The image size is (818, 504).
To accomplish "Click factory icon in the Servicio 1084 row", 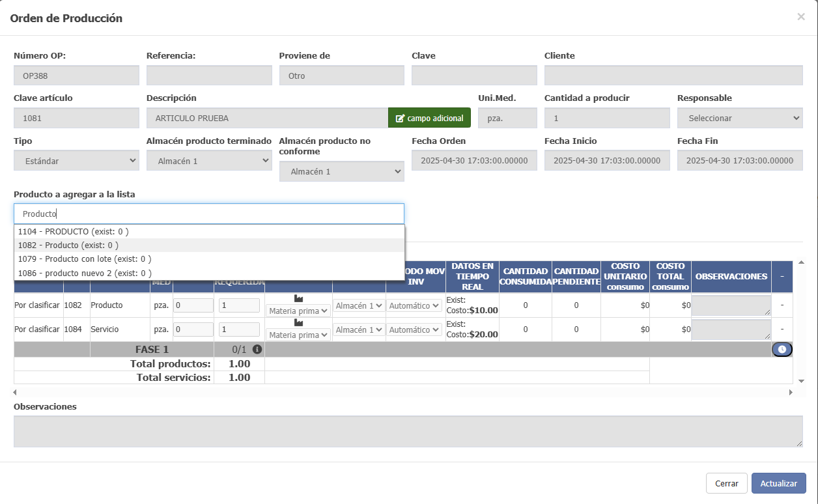I will tap(298, 322).
